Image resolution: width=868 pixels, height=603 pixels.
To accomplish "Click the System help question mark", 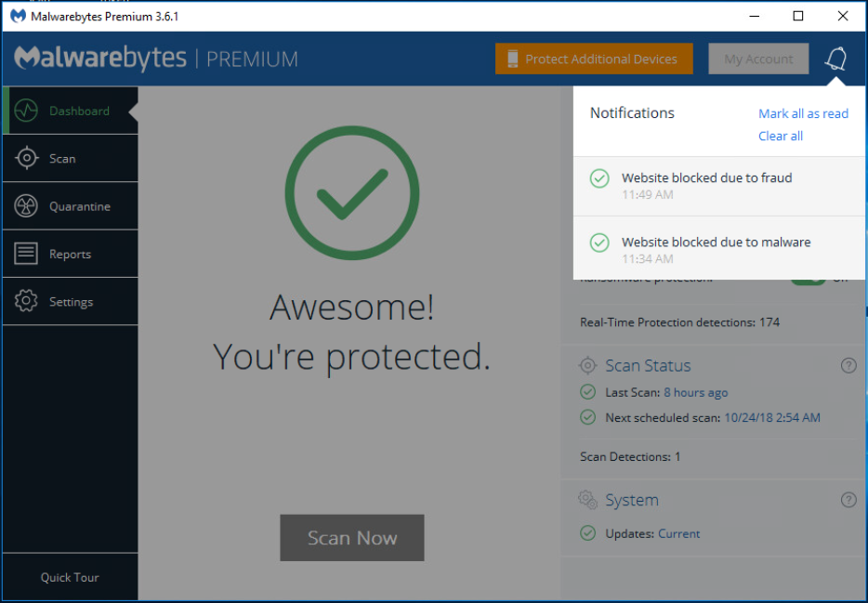I will [x=848, y=500].
